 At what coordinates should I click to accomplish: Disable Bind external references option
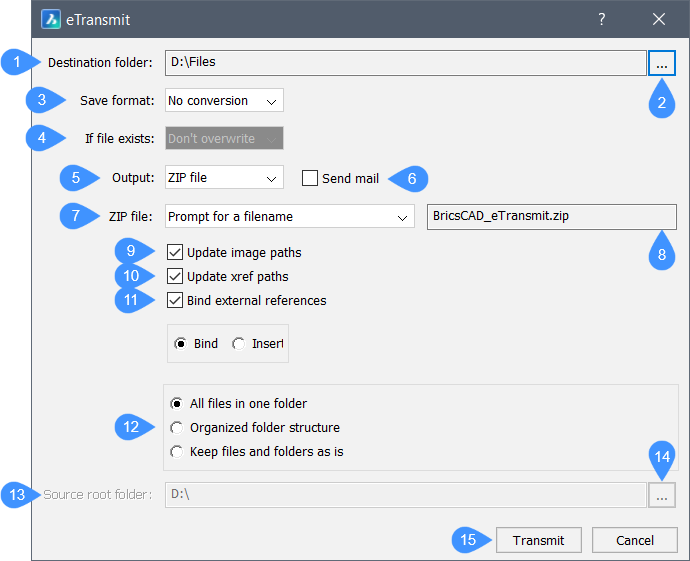(175, 300)
